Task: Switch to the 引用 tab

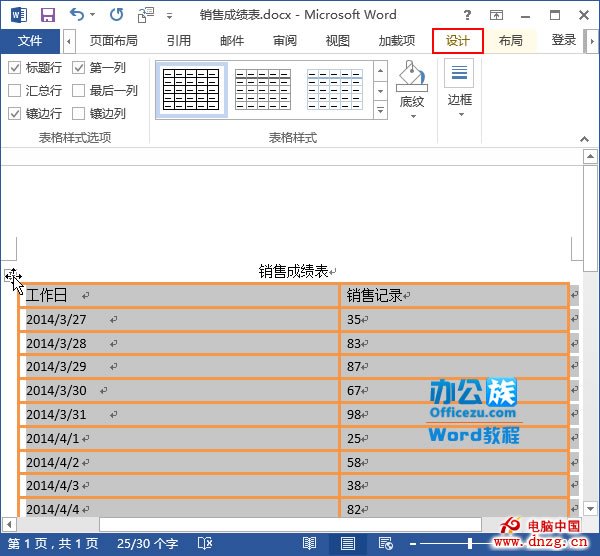Action: pos(179,40)
